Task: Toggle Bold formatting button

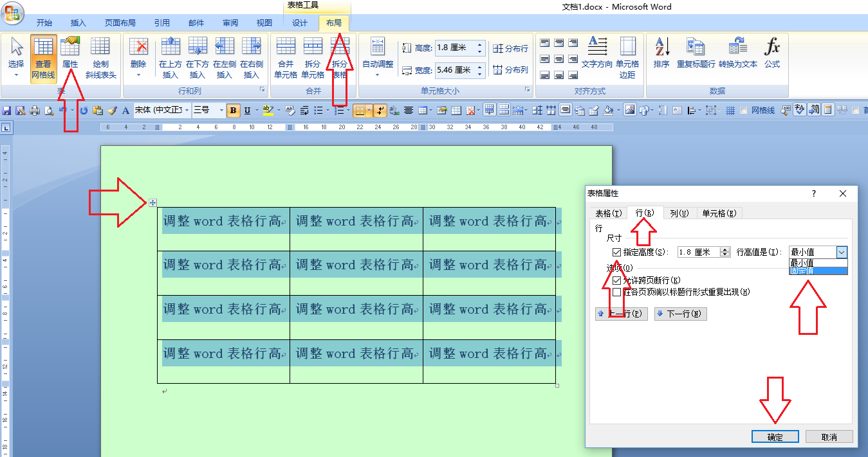Action: (233, 111)
